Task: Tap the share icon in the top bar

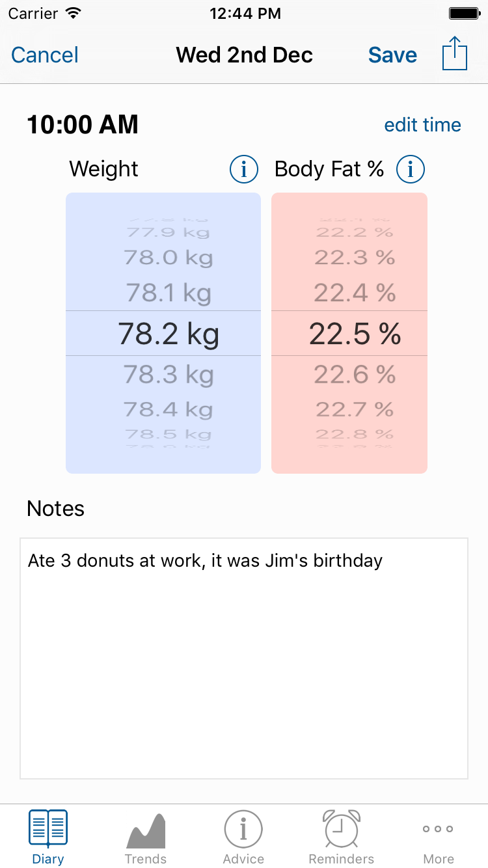Action: point(455,54)
